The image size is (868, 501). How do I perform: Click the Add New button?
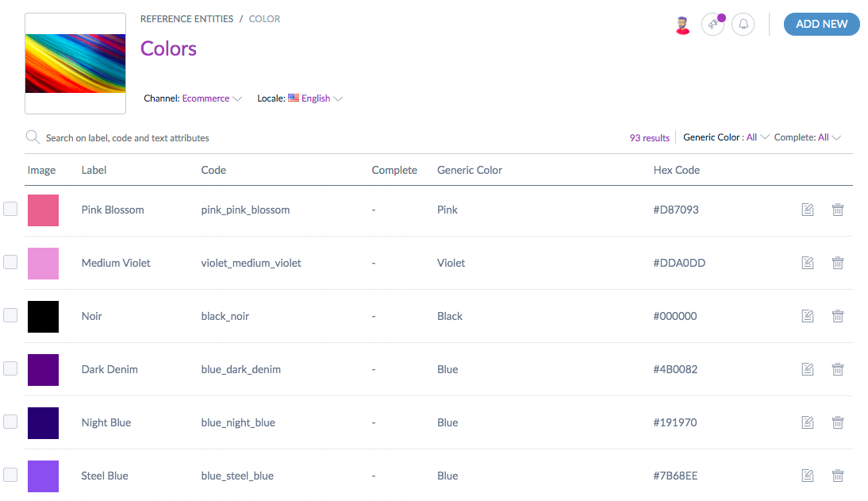click(x=821, y=25)
